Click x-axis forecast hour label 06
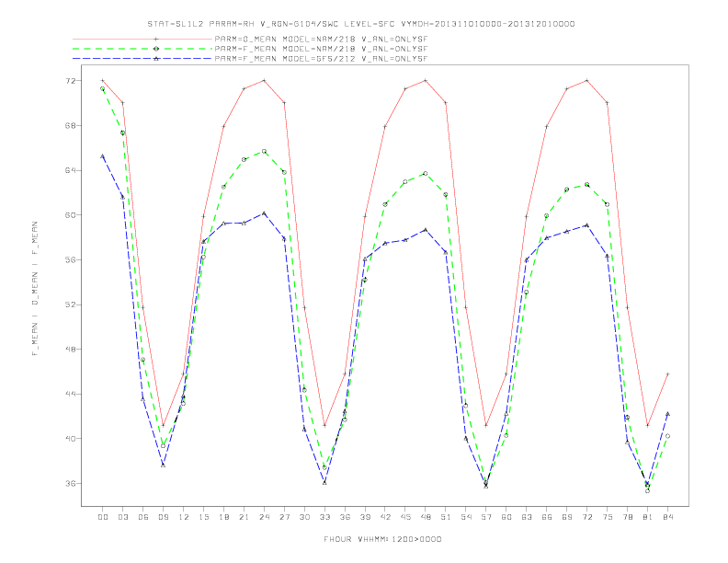728x563 pixels. point(143,517)
